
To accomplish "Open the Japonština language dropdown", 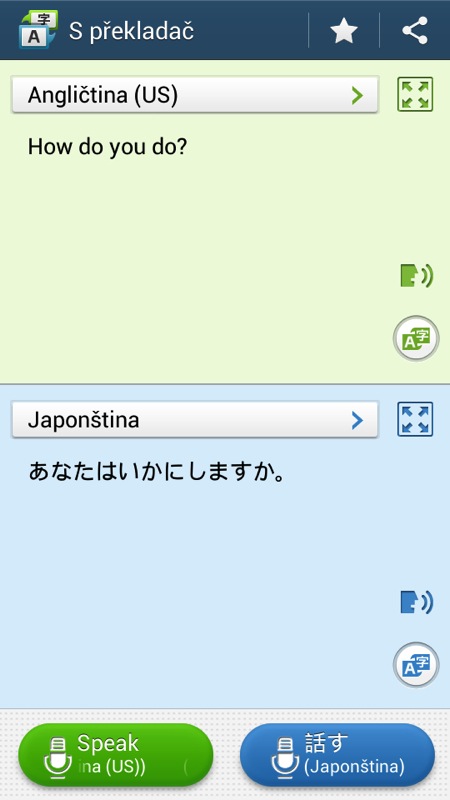I will click(194, 420).
